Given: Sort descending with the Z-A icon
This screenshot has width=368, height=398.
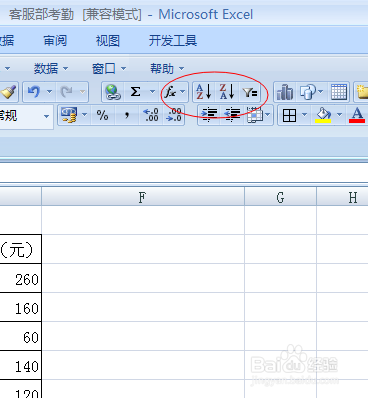Looking at the screenshot, I should 227,92.
